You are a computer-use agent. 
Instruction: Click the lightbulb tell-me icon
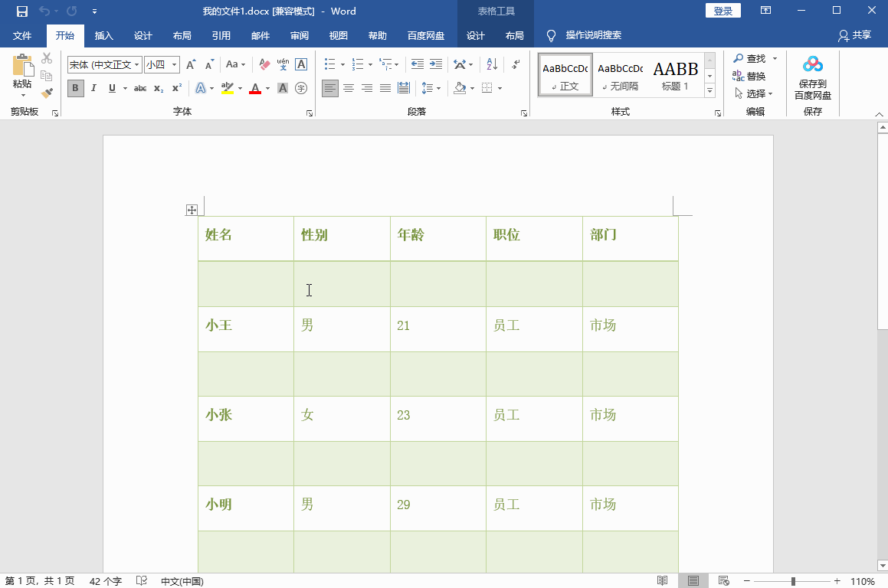click(551, 36)
